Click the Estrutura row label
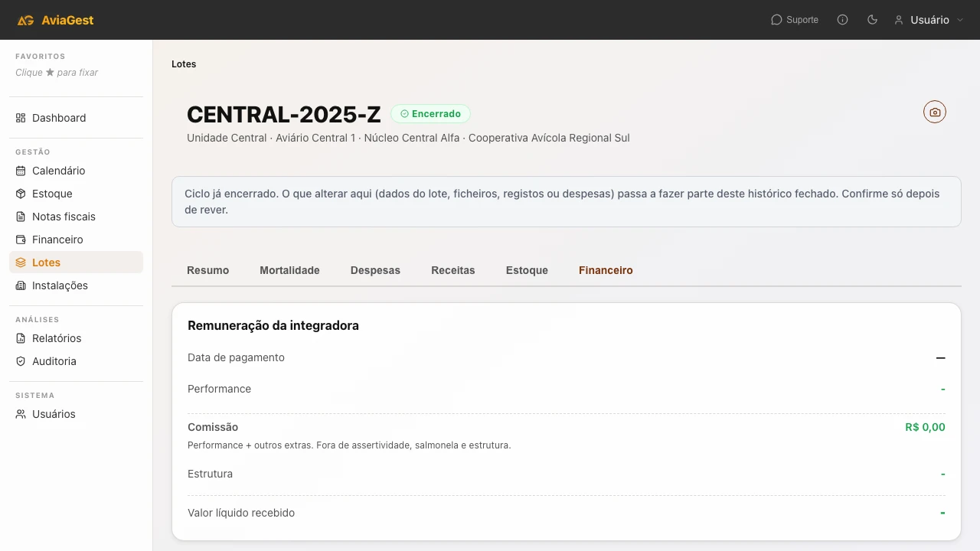Image resolution: width=980 pixels, height=551 pixels. 210,474
